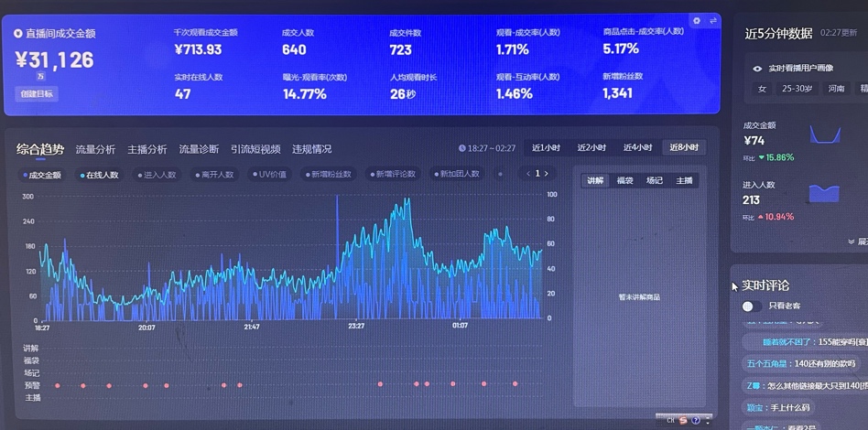The width and height of the screenshot is (868, 430).
Task: Click the 25-30岁 audience tag
Action: 797,89
